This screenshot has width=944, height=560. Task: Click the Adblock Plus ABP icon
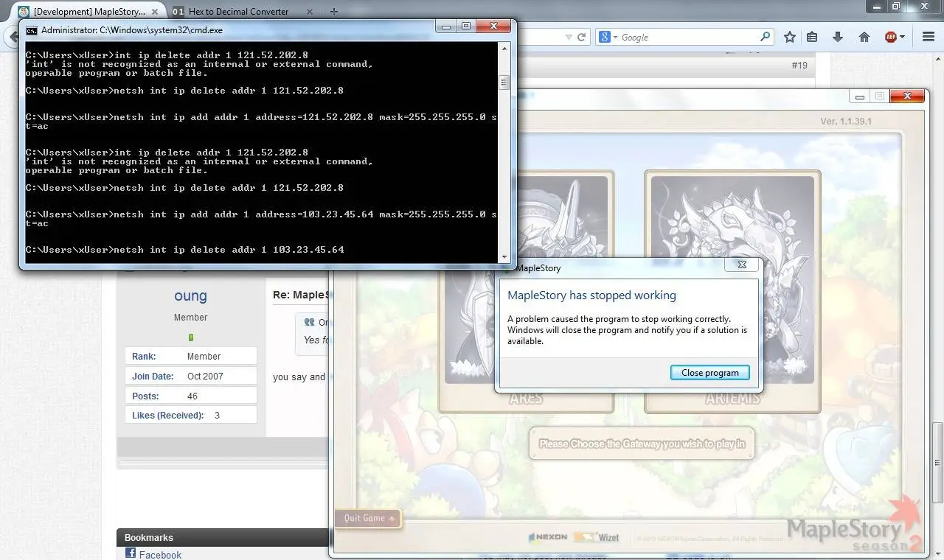pyautogui.click(x=891, y=37)
